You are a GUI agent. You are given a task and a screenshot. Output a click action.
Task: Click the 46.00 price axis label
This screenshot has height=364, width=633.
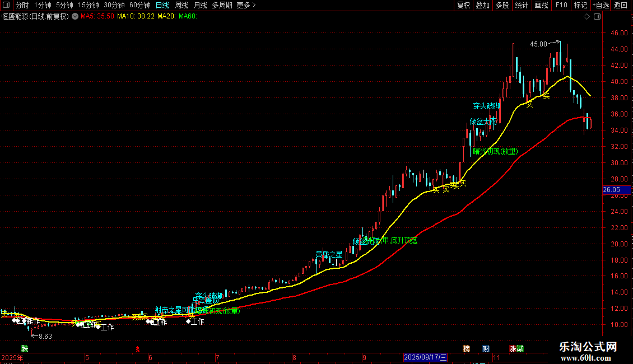click(619, 33)
